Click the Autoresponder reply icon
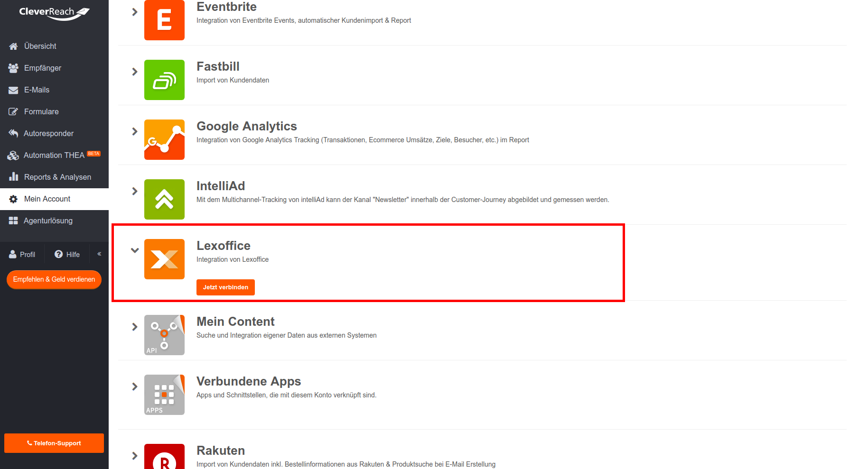 [x=13, y=133]
